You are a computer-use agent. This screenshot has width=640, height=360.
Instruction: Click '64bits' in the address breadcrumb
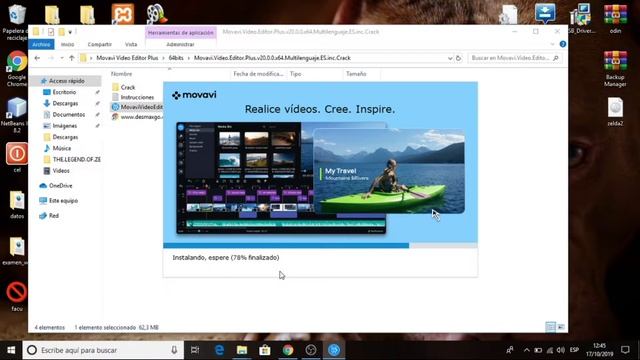(176, 58)
